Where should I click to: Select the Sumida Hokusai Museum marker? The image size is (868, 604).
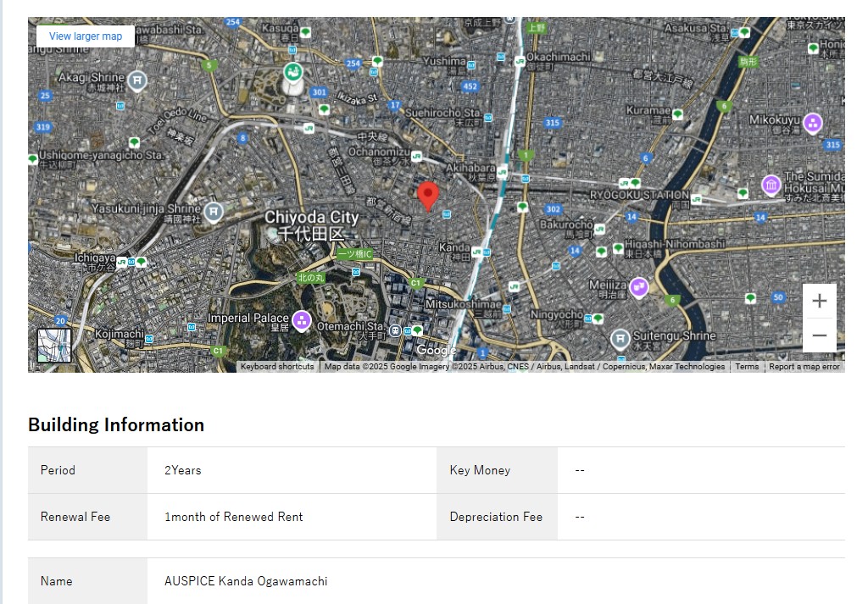(x=771, y=185)
